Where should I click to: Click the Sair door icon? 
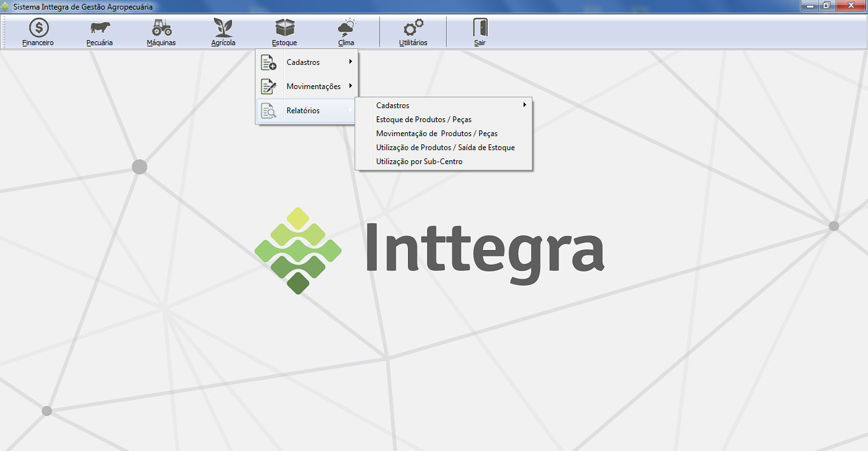pyautogui.click(x=480, y=28)
